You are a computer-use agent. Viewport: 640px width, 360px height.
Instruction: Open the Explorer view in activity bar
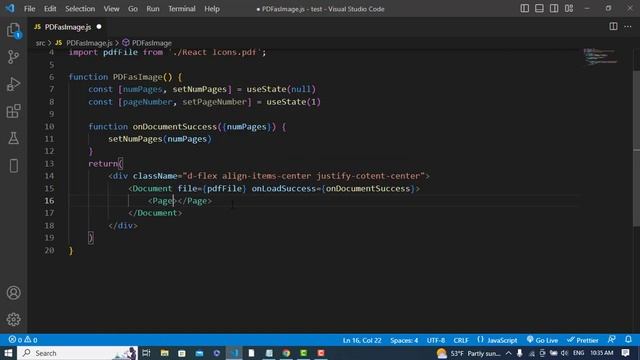pos(13,31)
